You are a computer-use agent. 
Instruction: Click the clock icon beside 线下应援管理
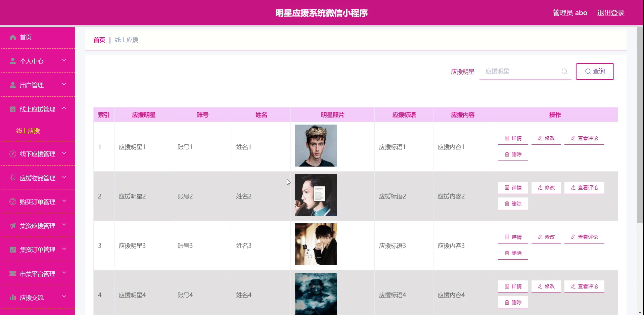(x=13, y=154)
